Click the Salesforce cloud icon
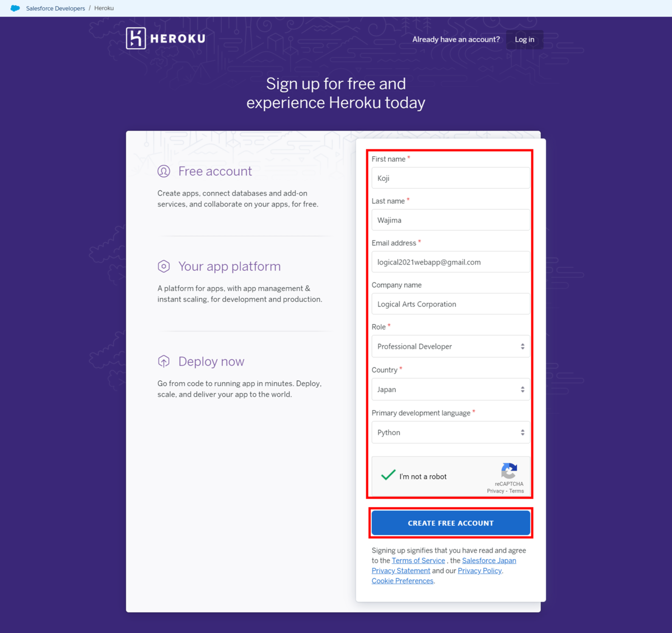Viewport: 672px width, 633px height. click(15, 8)
